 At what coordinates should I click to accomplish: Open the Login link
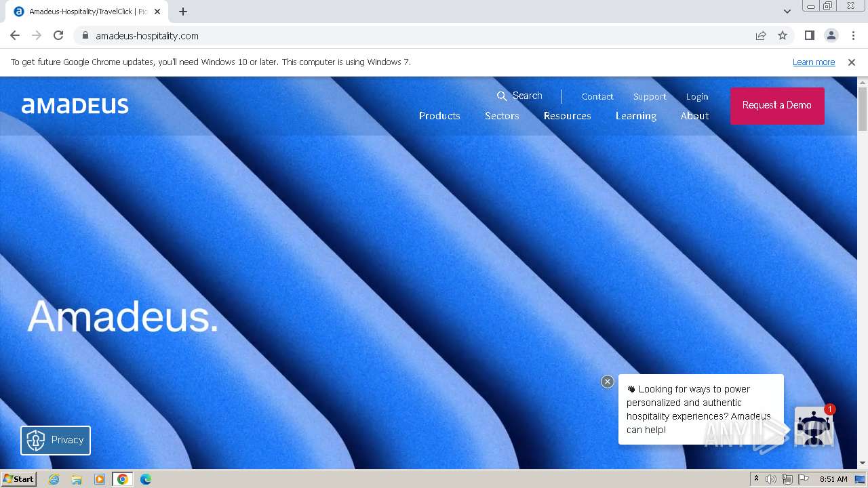coord(697,97)
